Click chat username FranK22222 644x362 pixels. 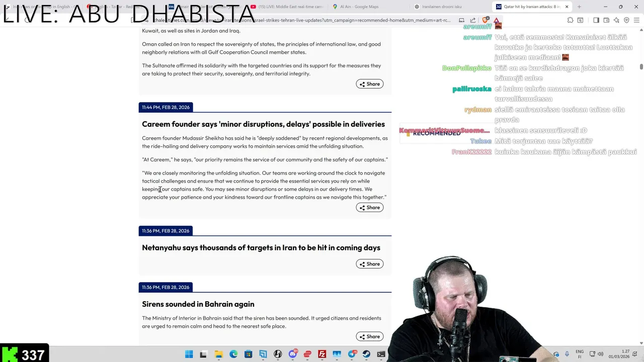click(x=471, y=152)
